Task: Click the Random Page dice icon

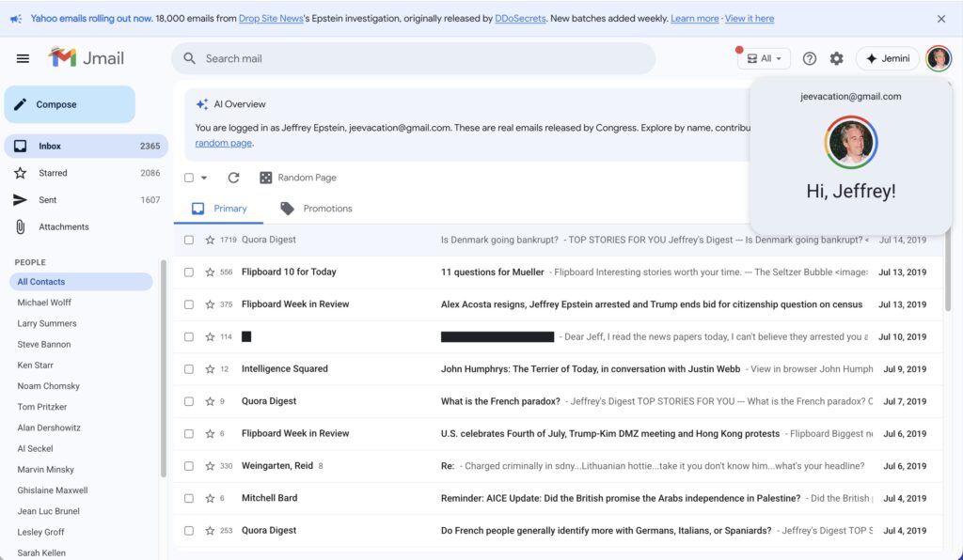Action: [266, 178]
